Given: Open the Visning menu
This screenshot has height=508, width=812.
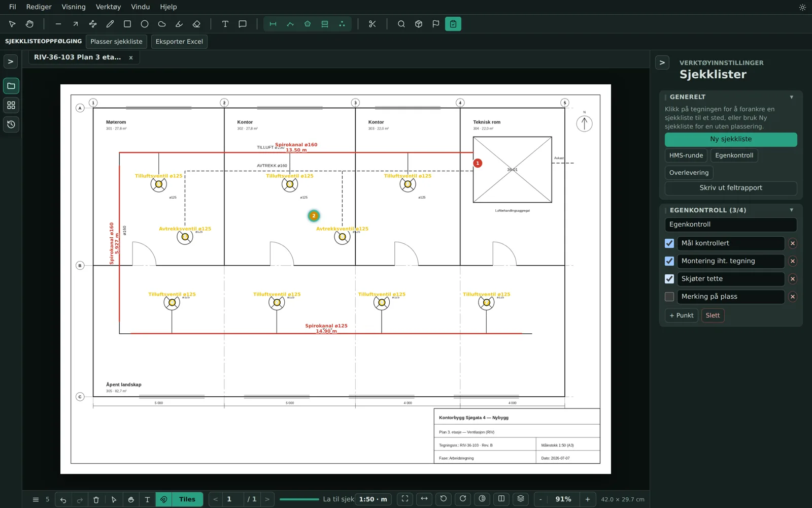Looking at the screenshot, I should point(74,7).
